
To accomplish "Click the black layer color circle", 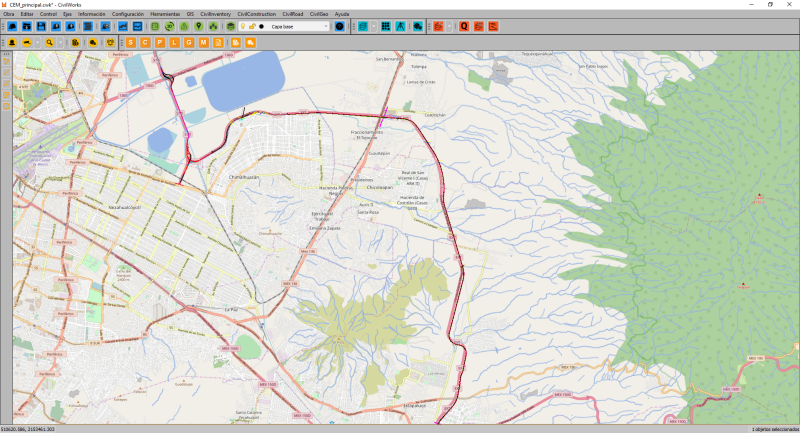I will pyautogui.click(x=261, y=26).
